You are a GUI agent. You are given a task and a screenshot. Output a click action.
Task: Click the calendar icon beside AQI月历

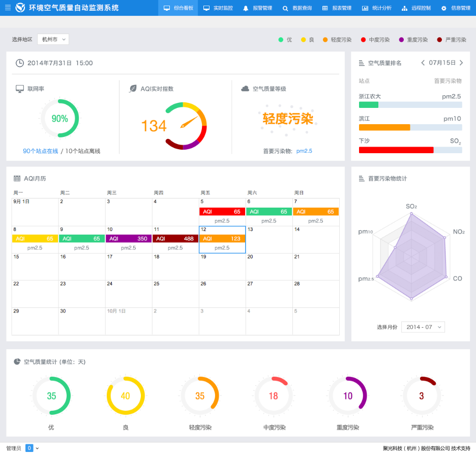(17, 179)
